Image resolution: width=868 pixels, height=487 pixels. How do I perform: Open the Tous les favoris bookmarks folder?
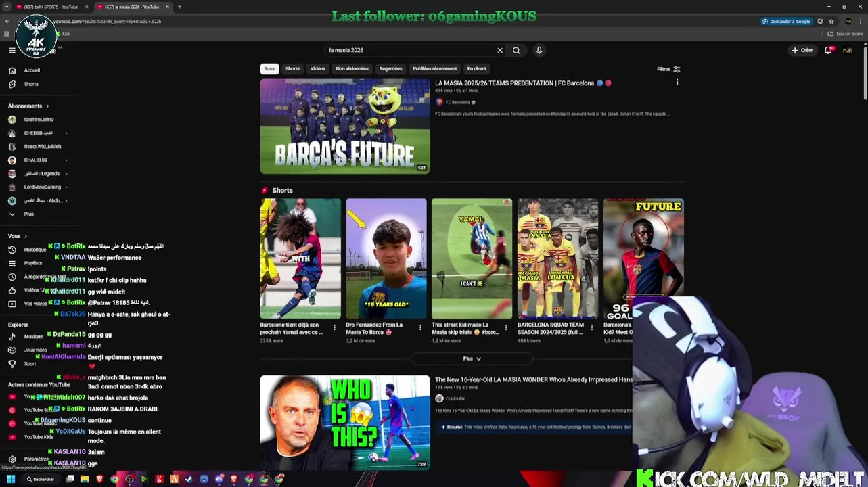(846, 34)
